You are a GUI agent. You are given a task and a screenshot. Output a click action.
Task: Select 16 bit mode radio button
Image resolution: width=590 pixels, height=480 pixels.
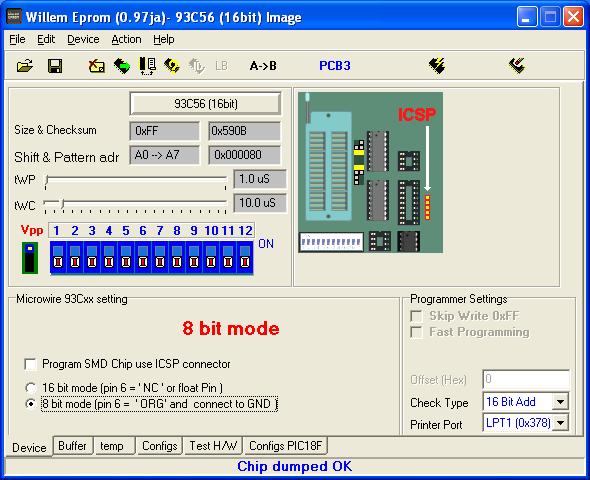point(30,388)
